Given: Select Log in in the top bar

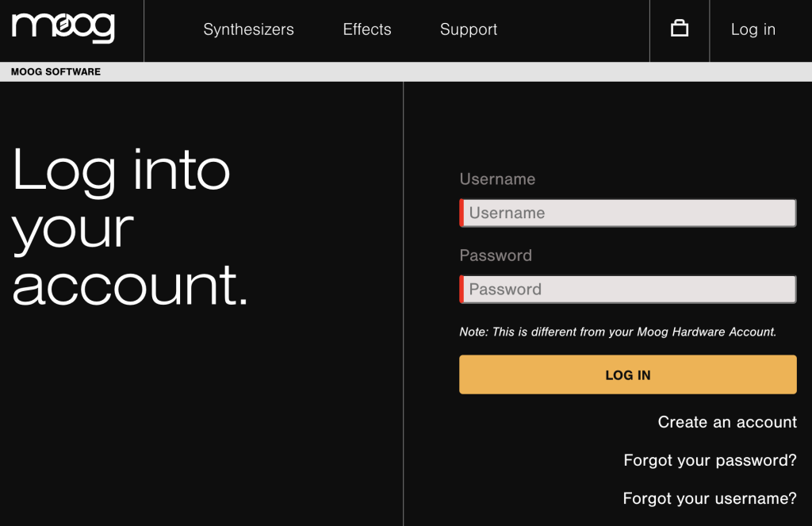Looking at the screenshot, I should click(752, 29).
